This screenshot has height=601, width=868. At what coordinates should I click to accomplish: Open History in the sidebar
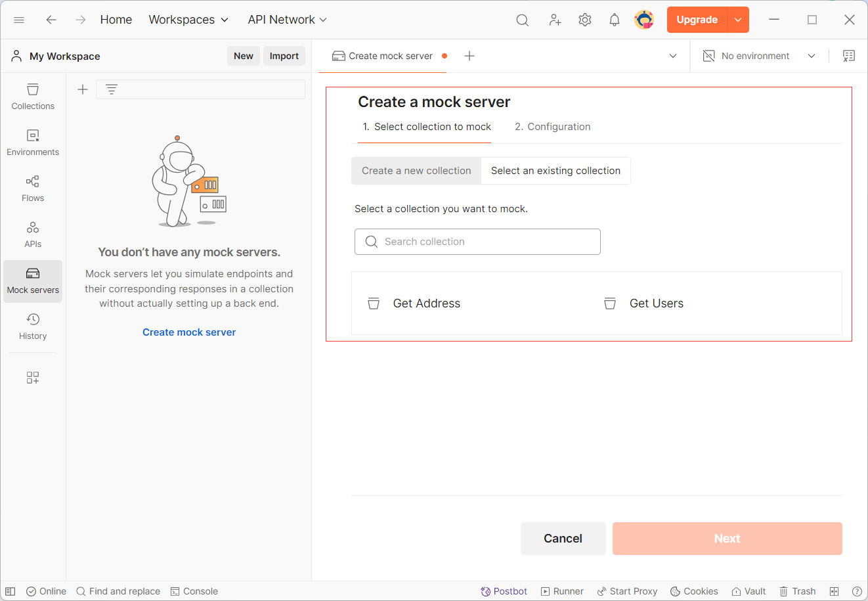tap(33, 326)
